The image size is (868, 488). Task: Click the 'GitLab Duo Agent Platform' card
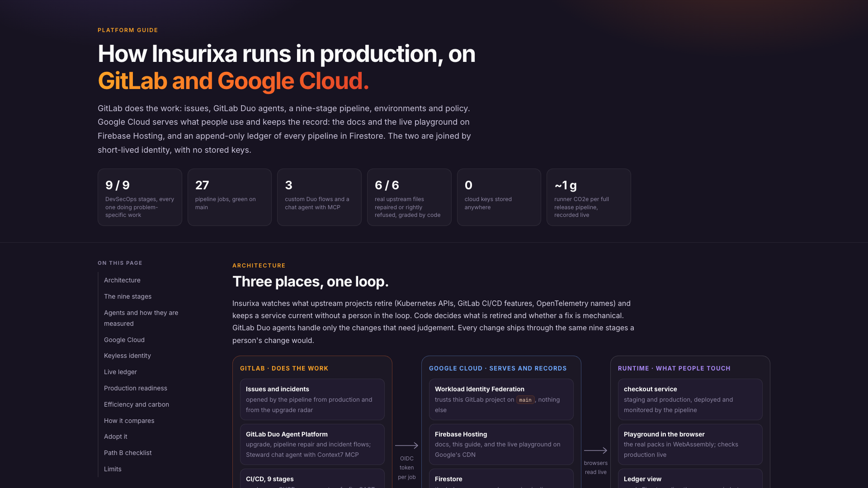pos(312,444)
